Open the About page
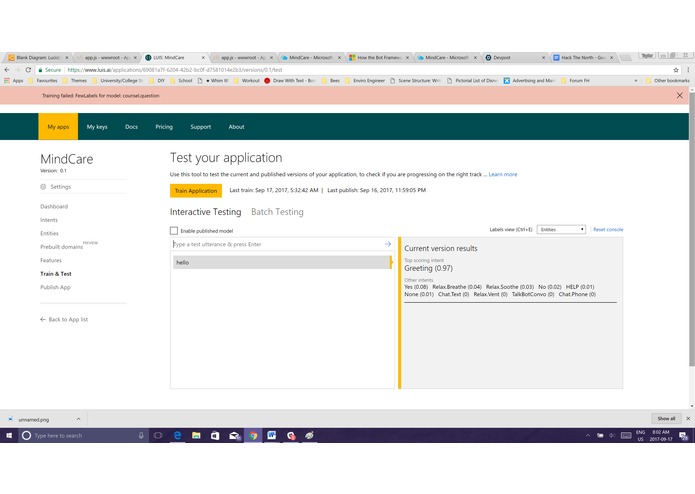The height and width of the screenshot is (494, 695). [236, 127]
